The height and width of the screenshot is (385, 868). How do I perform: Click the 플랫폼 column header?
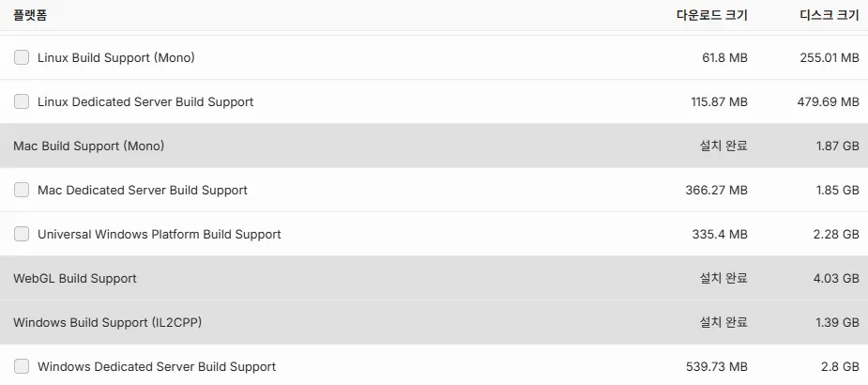30,16
